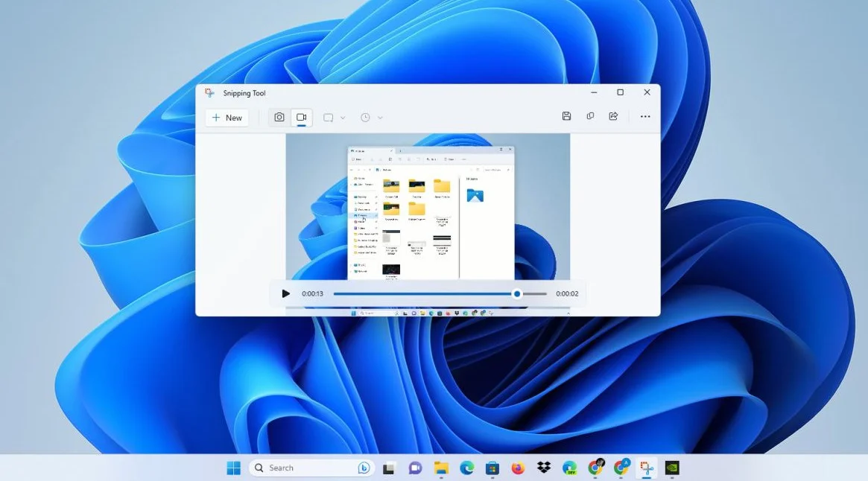
Task: Copy the recording to clipboard
Action: pos(590,116)
